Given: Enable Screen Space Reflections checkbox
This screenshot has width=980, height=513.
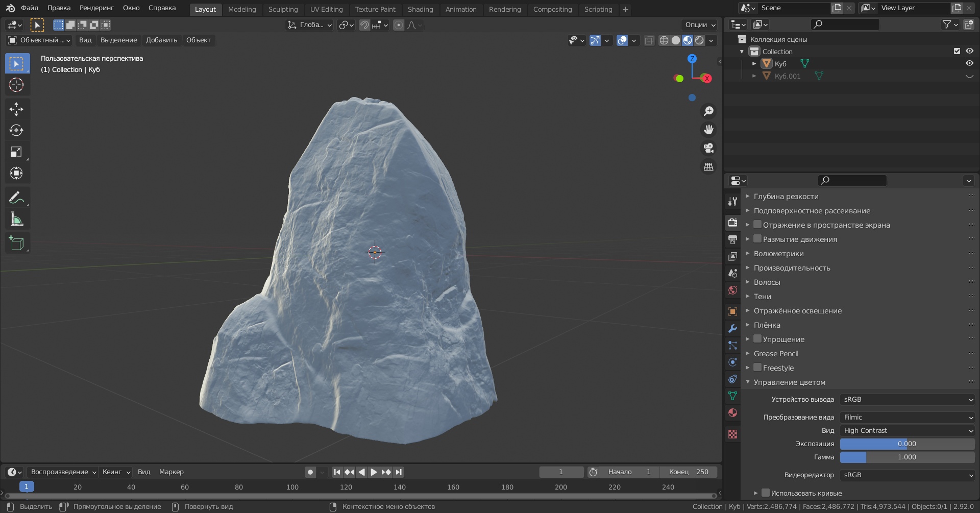Looking at the screenshot, I should [x=757, y=225].
